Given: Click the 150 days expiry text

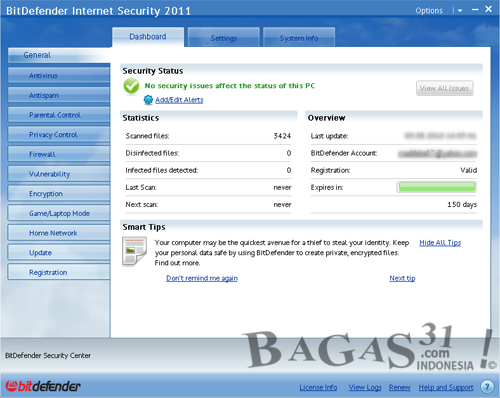Looking at the screenshot, I should click(x=462, y=204).
